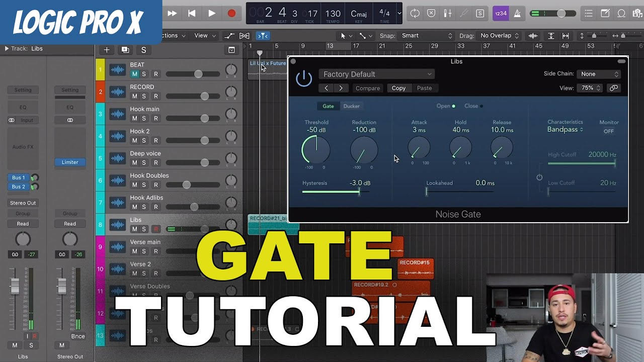Screen dimensions: 644x362
Task: Toggle the Flex bowtie icon
Action: coord(245,36)
